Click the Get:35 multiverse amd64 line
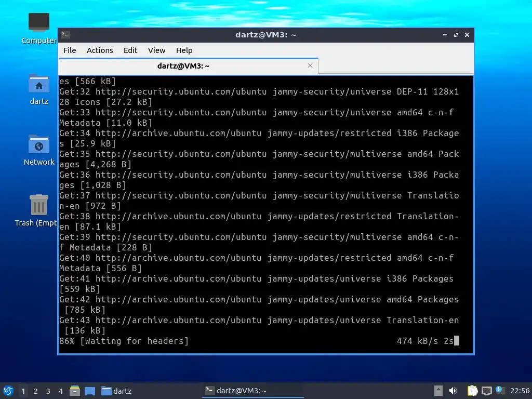 pos(259,159)
